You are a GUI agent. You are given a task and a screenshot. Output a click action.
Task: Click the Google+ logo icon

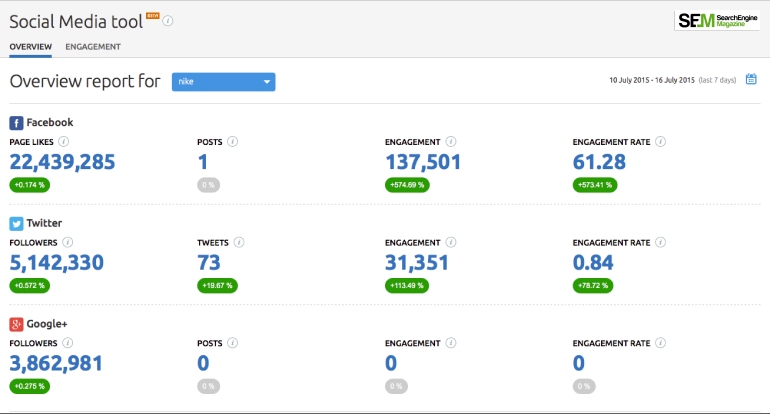point(16,324)
